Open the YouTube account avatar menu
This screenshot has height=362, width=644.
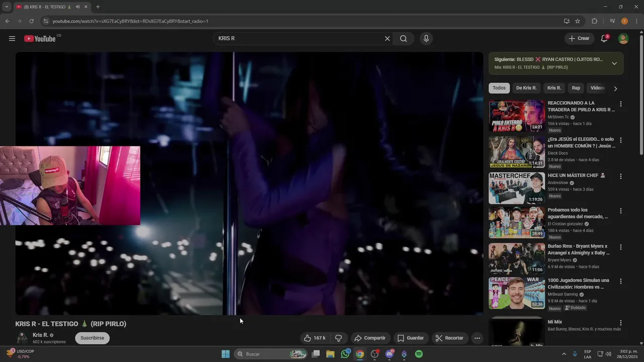(623, 39)
